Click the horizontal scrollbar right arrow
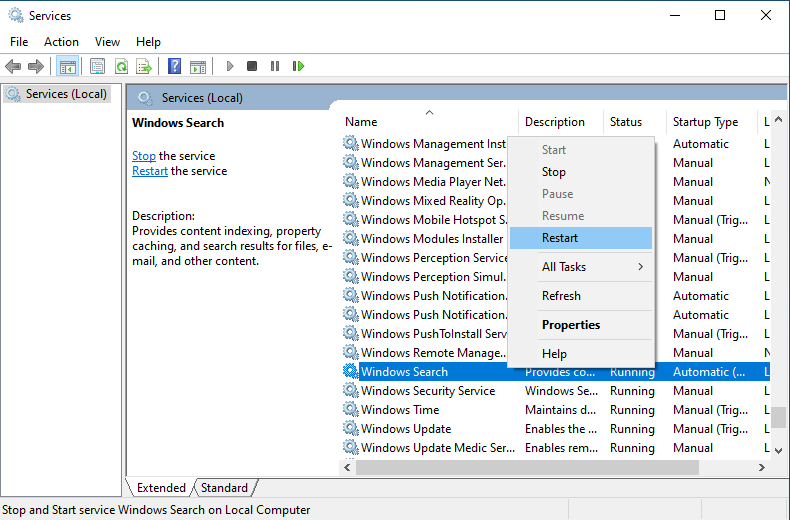The height and width of the screenshot is (520, 790). (x=763, y=468)
